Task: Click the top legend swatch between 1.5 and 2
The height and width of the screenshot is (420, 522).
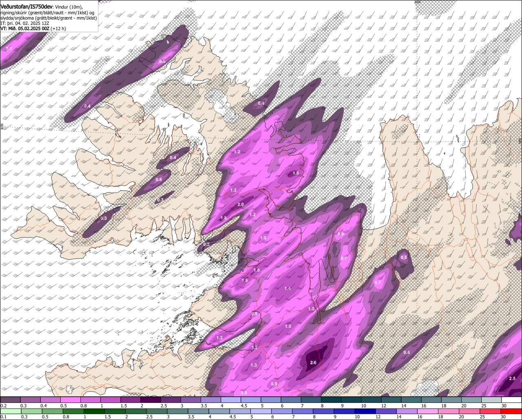Action: pos(130,400)
